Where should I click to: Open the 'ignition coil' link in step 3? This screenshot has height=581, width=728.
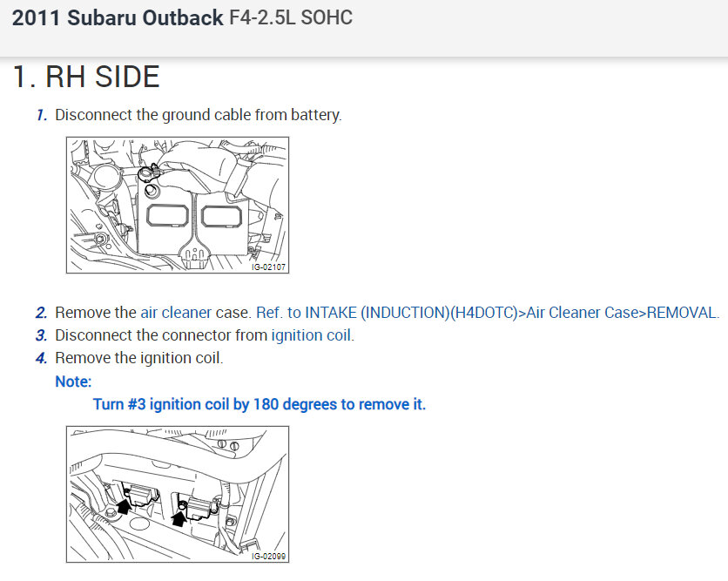[x=312, y=335]
